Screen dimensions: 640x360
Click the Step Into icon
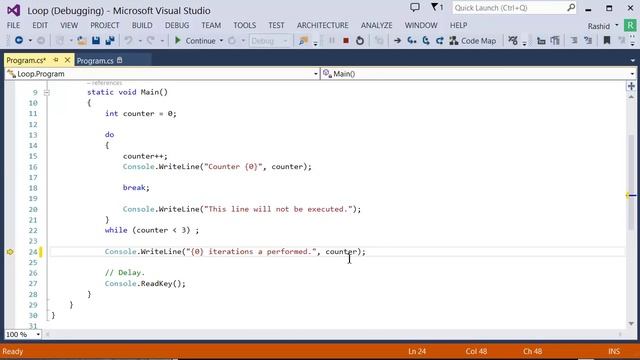click(x=412, y=40)
